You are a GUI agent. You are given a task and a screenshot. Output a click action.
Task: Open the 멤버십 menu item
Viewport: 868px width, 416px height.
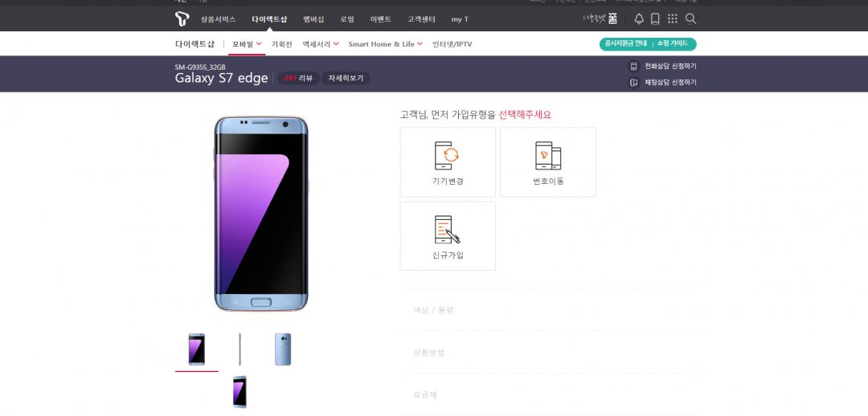coord(313,18)
